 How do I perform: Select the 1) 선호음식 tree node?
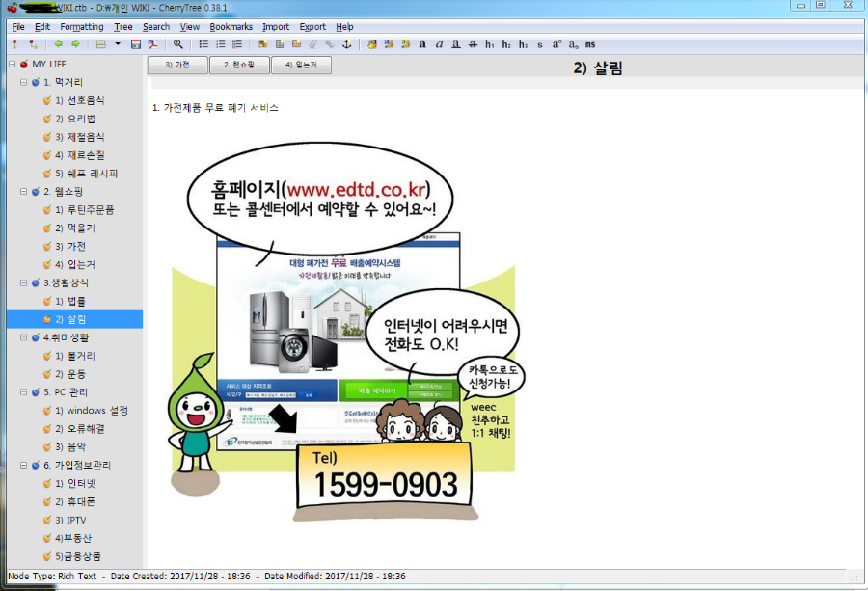[x=80, y=100]
